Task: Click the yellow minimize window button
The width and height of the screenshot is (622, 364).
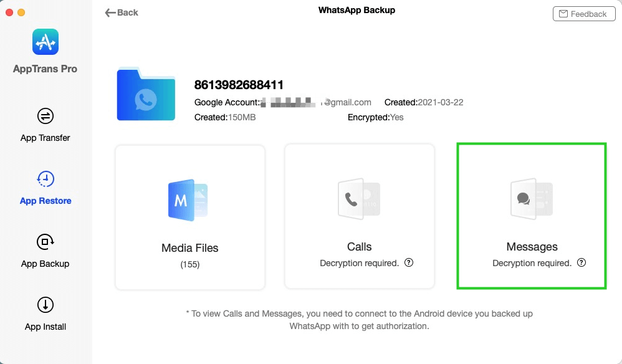Action: 21,12
